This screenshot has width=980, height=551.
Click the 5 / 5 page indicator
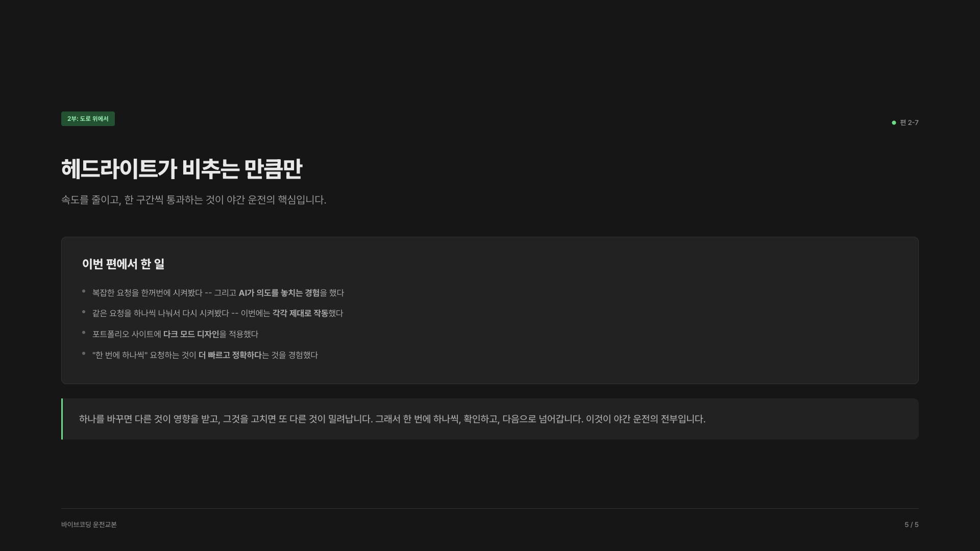tap(911, 524)
